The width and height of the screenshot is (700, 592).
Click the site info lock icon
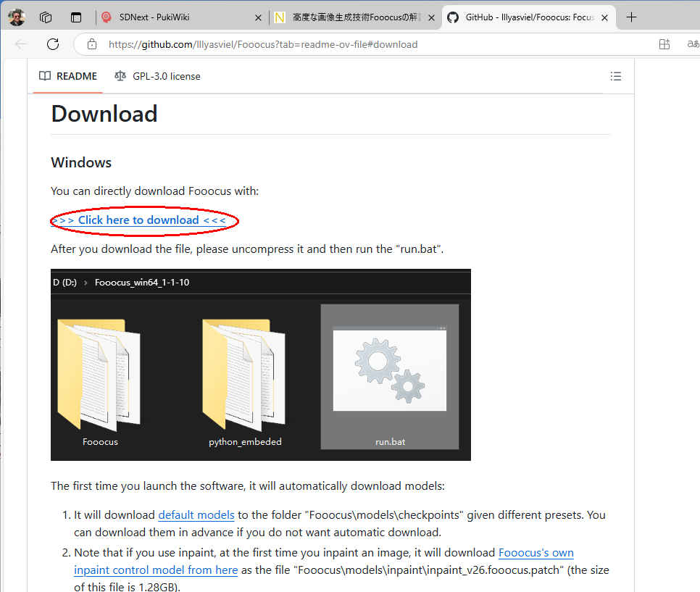(92, 44)
